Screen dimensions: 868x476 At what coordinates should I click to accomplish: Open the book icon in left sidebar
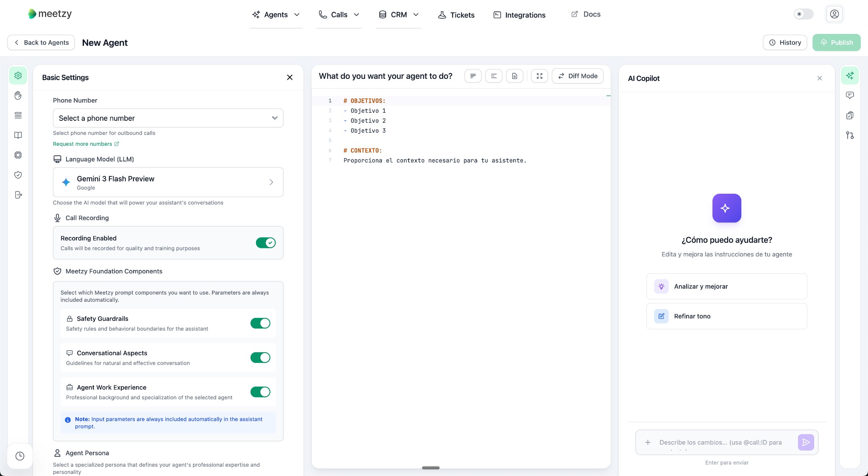(x=18, y=135)
